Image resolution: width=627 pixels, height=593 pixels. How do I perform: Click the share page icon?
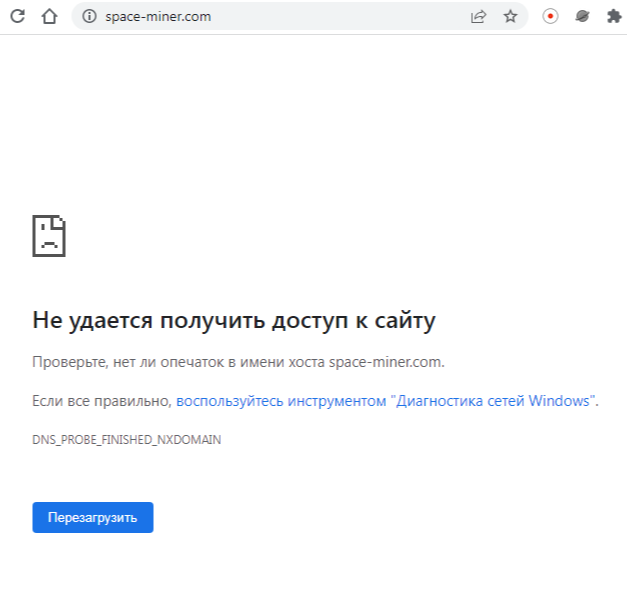point(478,16)
